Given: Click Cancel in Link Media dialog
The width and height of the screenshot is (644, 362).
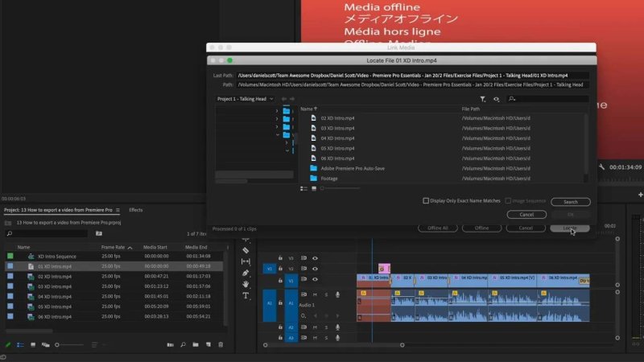Looking at the screenshot, I should pyautogui.click(x=526, y=228).
